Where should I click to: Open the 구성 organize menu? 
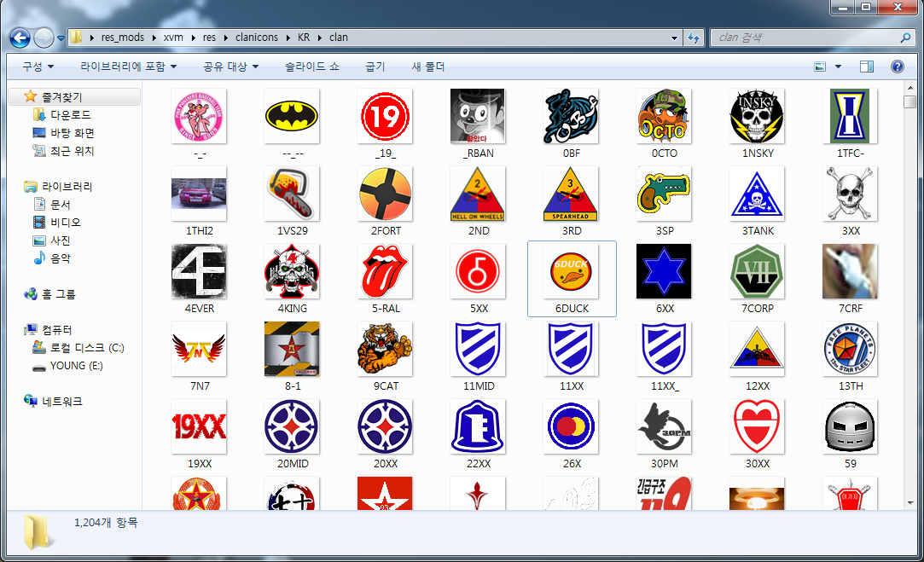(x=38, y=67)
